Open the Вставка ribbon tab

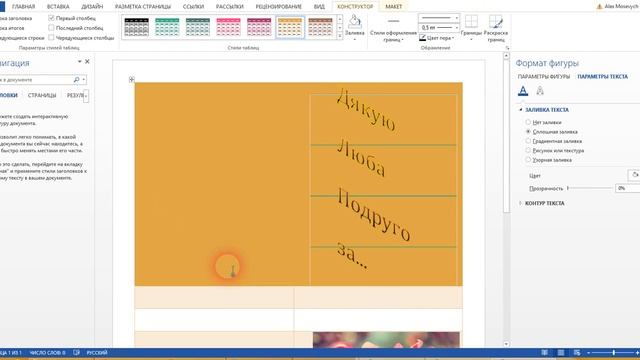[x=58, y=7]
